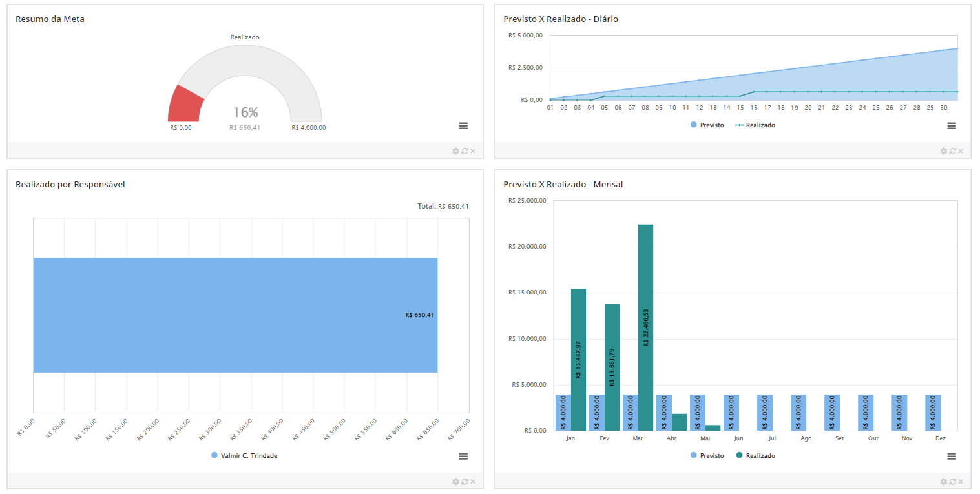Click the R$ 350,00 axis label
This screenshot has height=494, width=980.
coord(240,429)
